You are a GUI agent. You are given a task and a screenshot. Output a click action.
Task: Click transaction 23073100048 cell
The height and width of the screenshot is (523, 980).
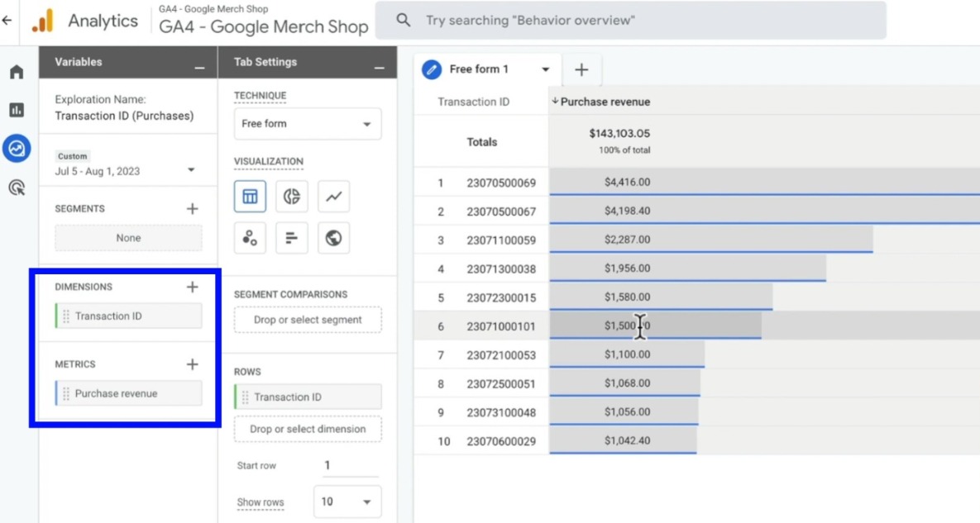click(x=501, y=412)
